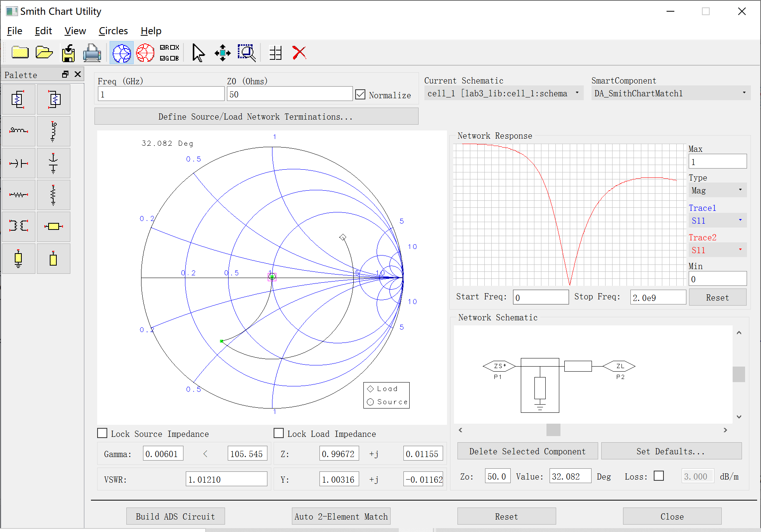Image resolution: width=761 pixels, height=532 pixels.
Task: Open the SmartComponent dropdown list
Action: (x=670, y=94)
